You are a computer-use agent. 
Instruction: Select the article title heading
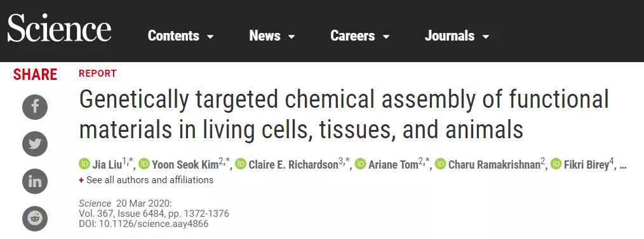[x=344, y=114]
